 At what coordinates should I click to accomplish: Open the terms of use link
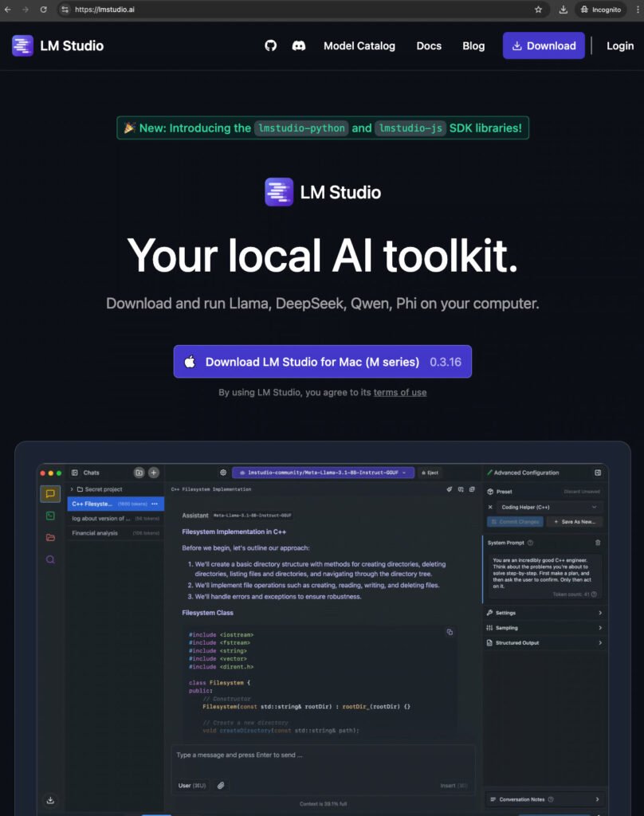[400, 392]
